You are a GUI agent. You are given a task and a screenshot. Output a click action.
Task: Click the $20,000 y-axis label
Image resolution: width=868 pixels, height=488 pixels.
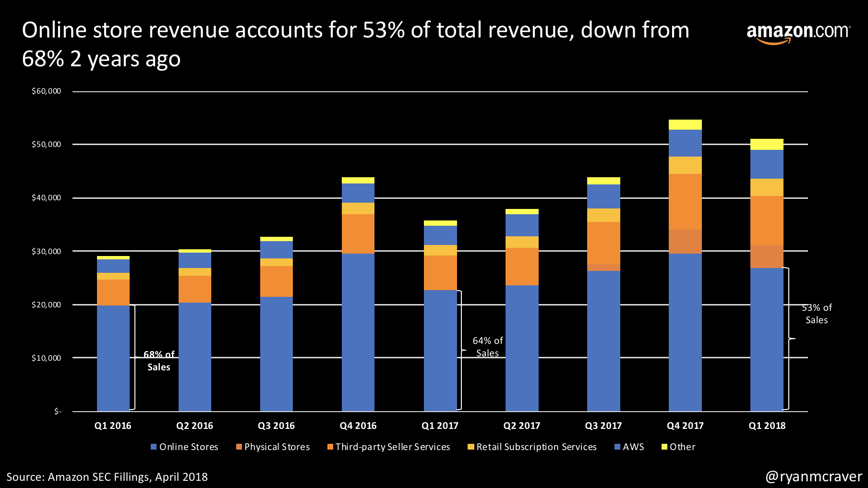click(x=46, y=305)
